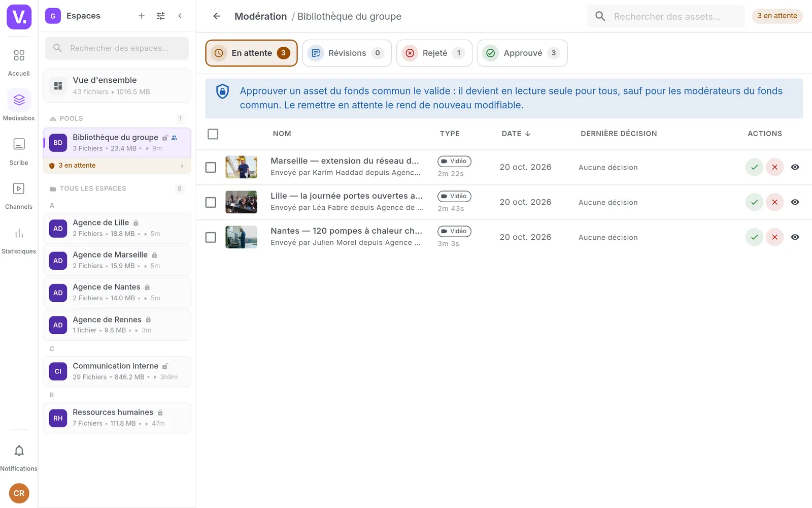Click the V. app logo
The width and height of the screenshot is (812, 508).
tap(19, 17)
